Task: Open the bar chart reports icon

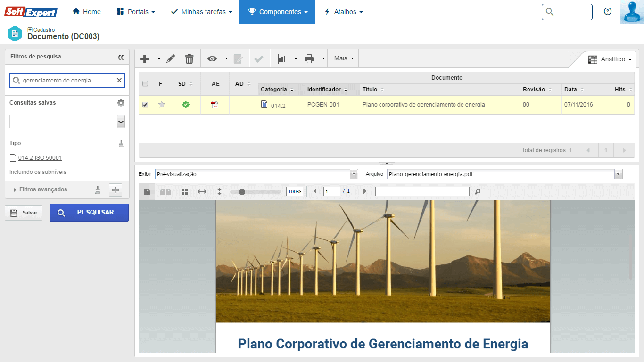Action: 282,59
